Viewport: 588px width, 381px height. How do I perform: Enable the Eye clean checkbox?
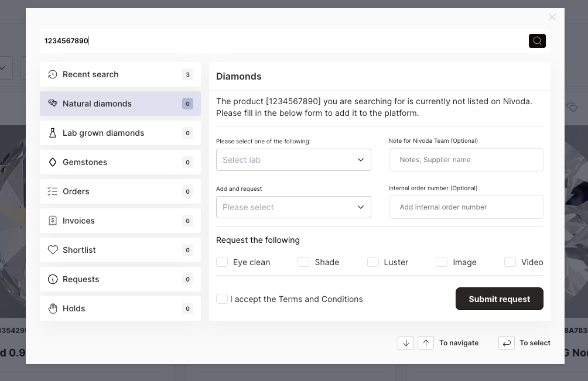[222, 262]
